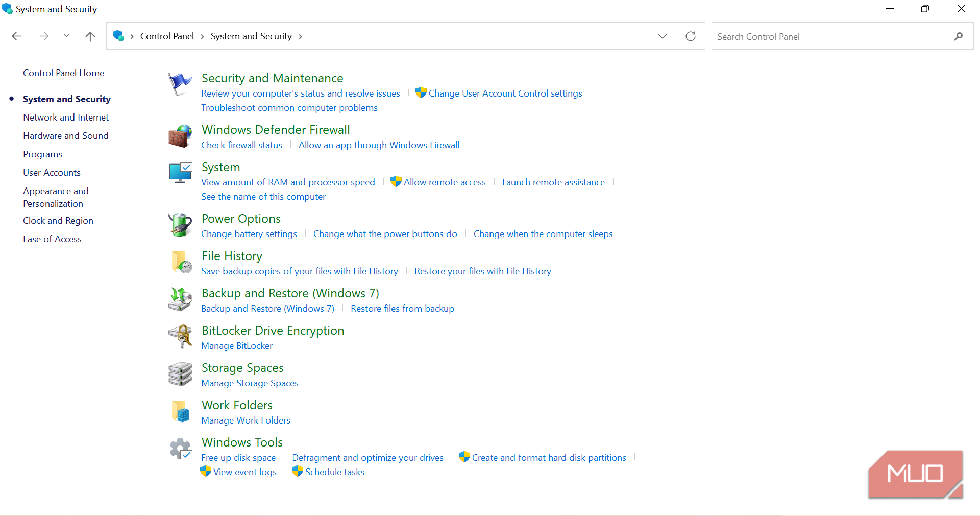Open Change User Account Control settings
The height and width of the screenshot is (516, 980).
(505, 93)
